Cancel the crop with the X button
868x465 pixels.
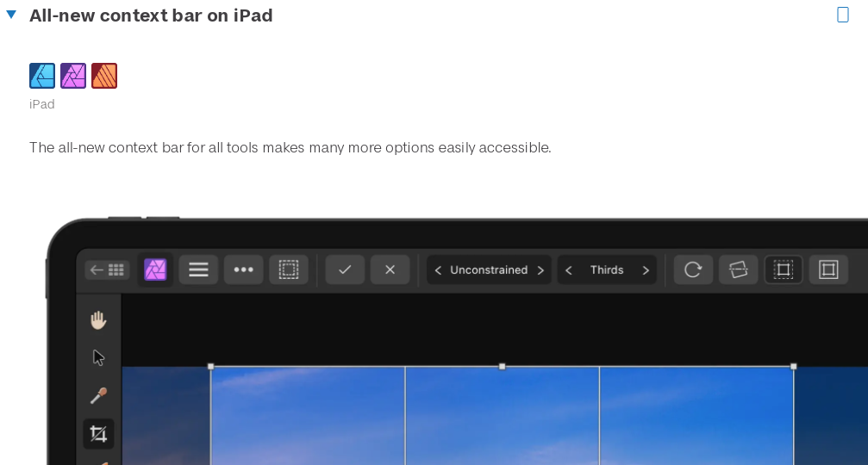tap(390, 270)
